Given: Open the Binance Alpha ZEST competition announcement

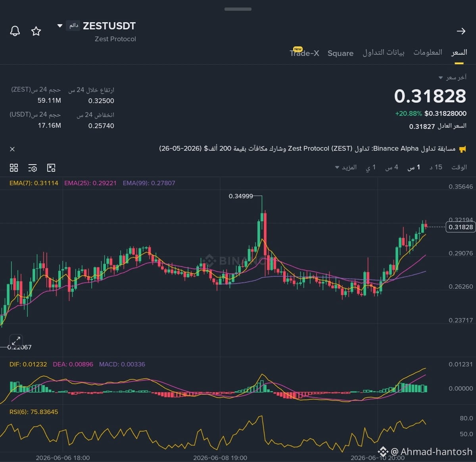Looking at the screenshot, I should [307, 149].
